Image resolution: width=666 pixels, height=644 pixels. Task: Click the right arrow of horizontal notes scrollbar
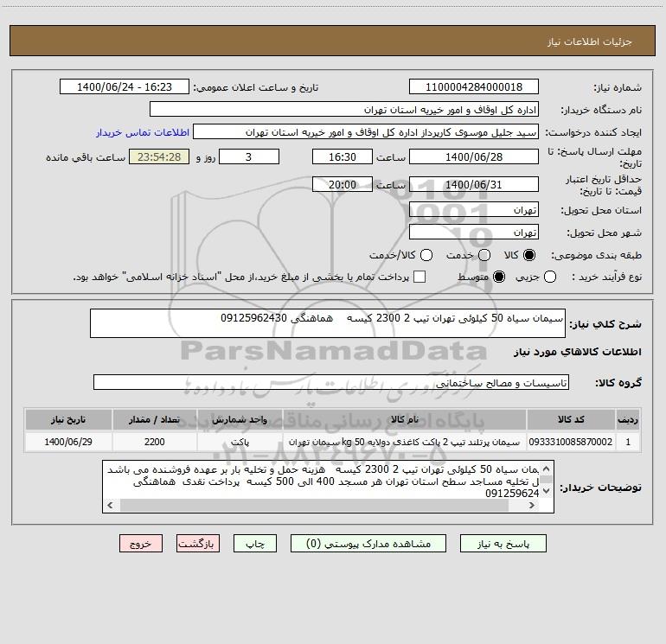532,505
